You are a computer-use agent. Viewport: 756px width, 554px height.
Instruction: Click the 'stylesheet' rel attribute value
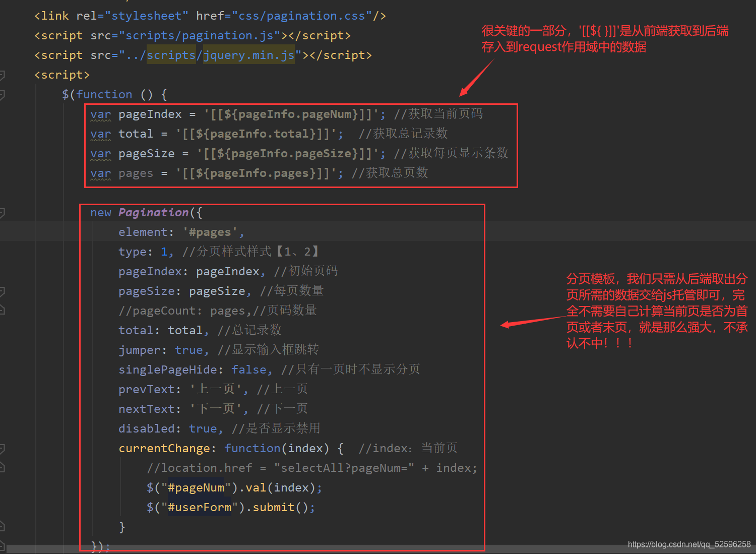[x=147, y=16]
